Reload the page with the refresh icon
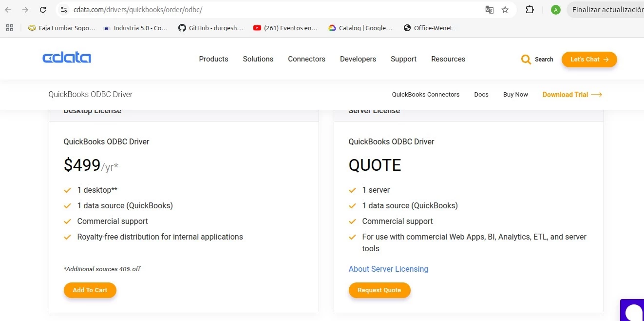644x321 pixels. coord(43,10)
